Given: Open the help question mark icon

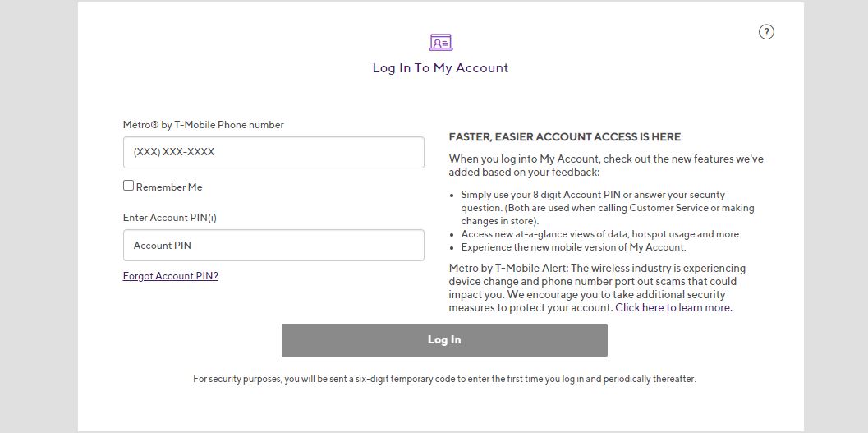Looking at the screenshot, I should [x=766, y=32].
